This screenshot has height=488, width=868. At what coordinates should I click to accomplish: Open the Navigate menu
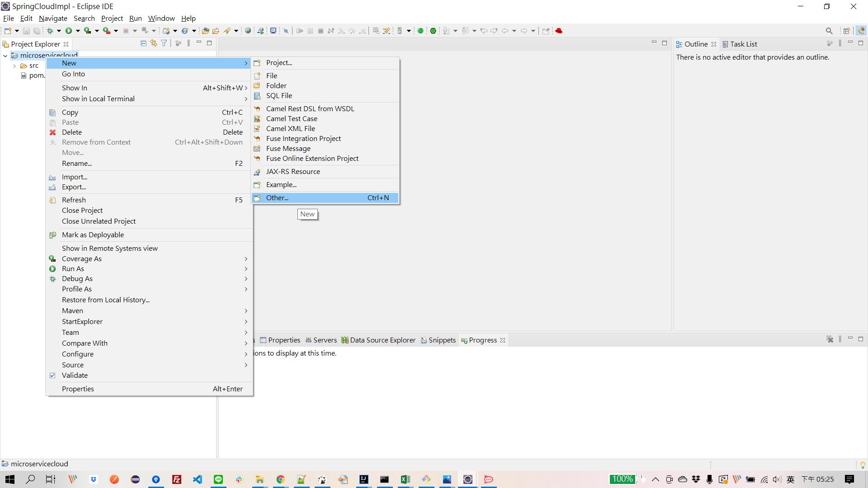pos(53,19)
